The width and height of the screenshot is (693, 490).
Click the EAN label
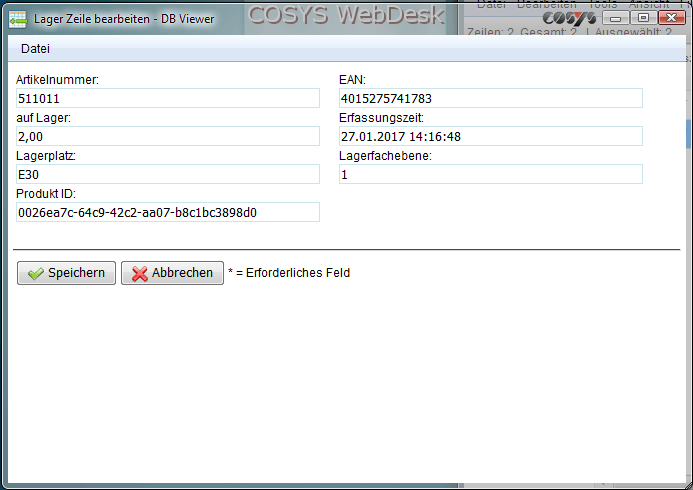(x=352, y=80)
